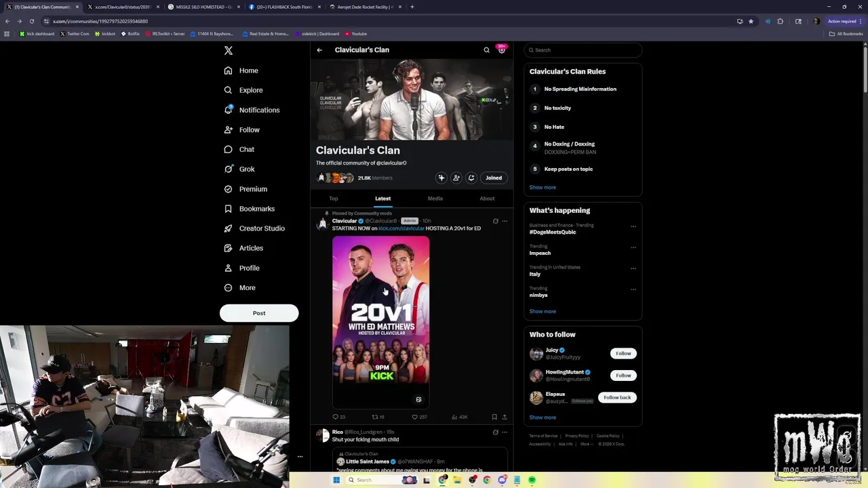Open Bookmarks in the sidebar
Screen dimensions: 868x488
click(249, 209)
